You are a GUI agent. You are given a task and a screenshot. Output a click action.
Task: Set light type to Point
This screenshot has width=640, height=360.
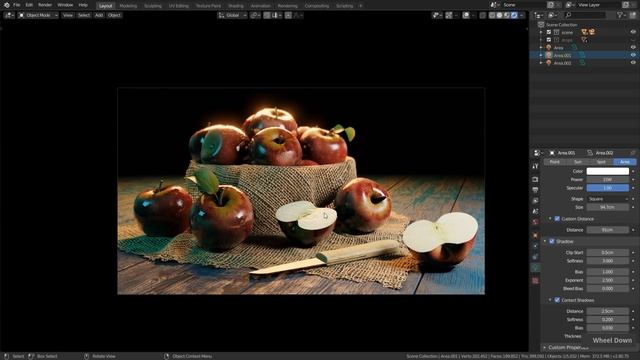point(555,162)
